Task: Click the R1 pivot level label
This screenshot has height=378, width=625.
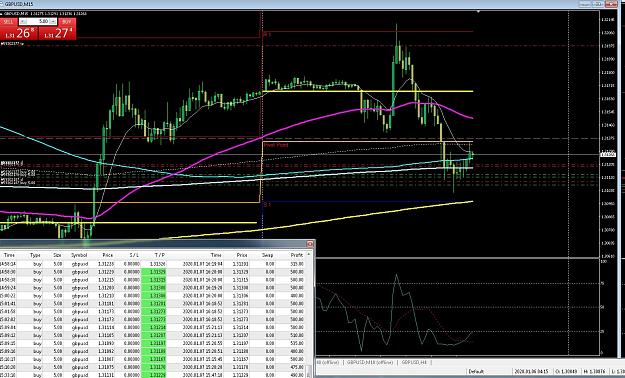Action: 267,35
